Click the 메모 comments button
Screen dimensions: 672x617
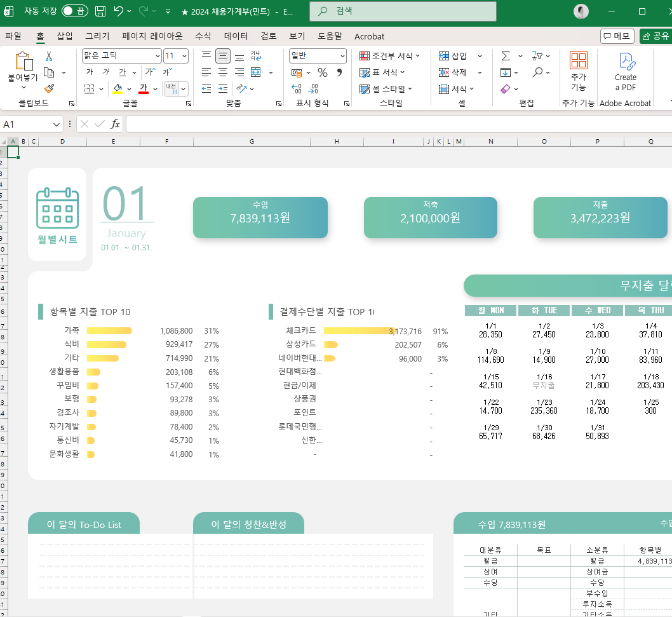tap(617, 36)
